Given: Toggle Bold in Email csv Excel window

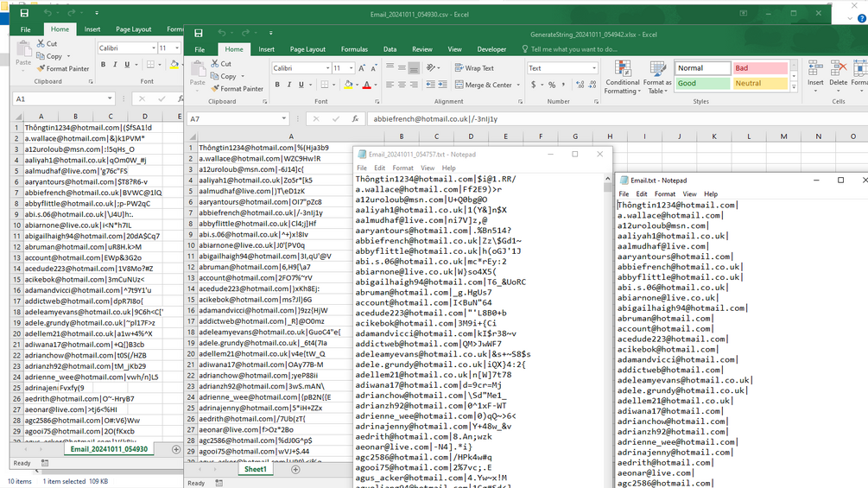Looking at the screenshot, I should [x=103, y=64].
